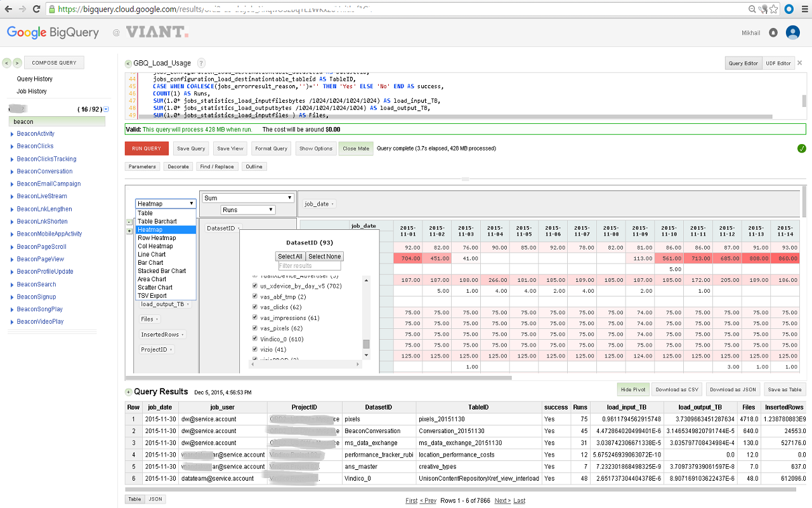Click DatasetID list vertical scrollbar thumb

click(x=366, y=344)
